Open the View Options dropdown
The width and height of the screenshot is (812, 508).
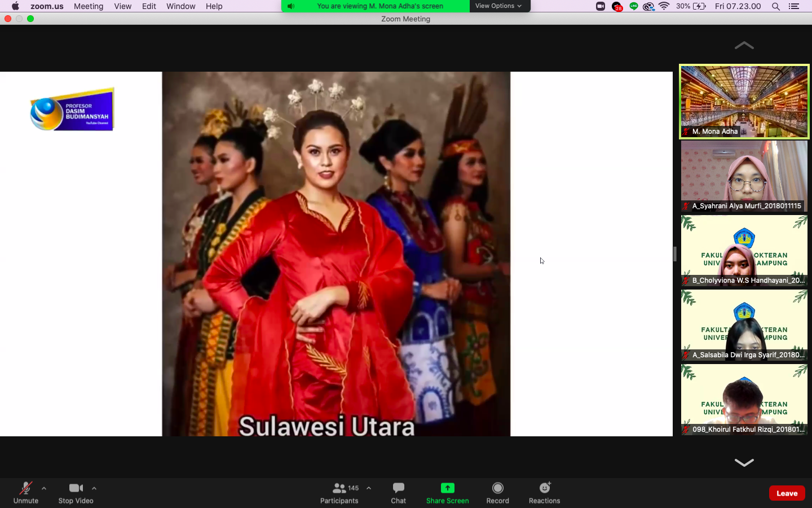pyautogui.click(x=498, y=6)
